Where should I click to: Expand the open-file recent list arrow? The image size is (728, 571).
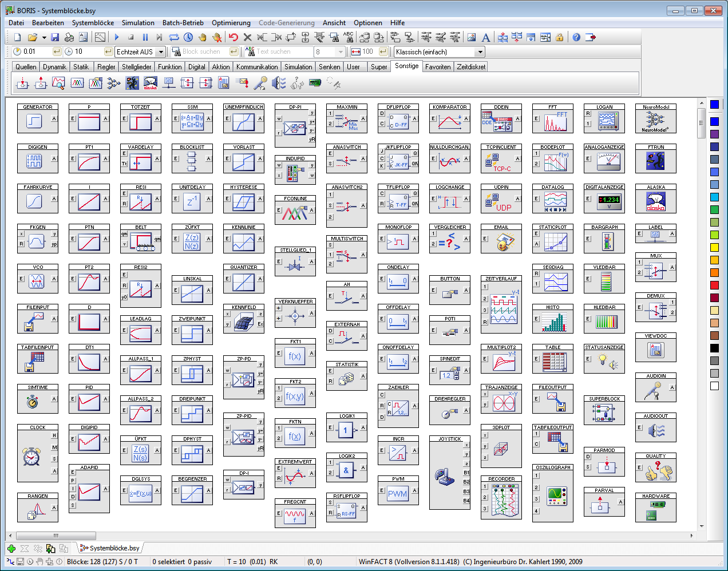(x=44, y=38)
